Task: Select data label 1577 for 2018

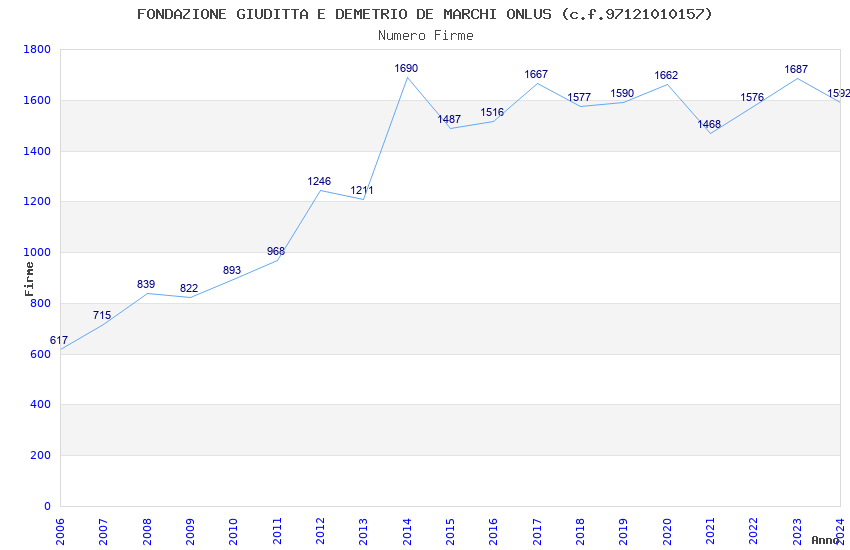Action: (x=579, y=97)
